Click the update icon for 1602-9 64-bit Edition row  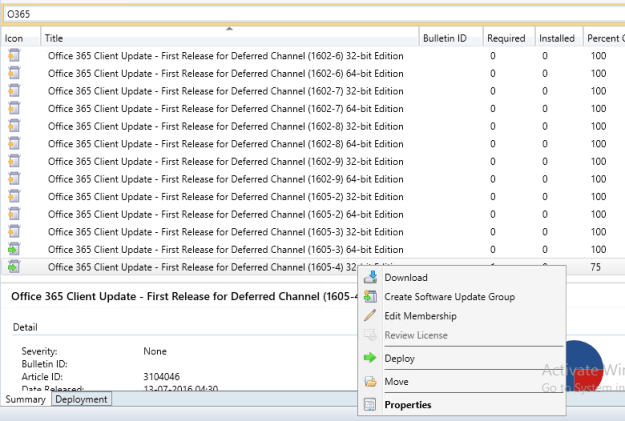[x=14, y=179]
